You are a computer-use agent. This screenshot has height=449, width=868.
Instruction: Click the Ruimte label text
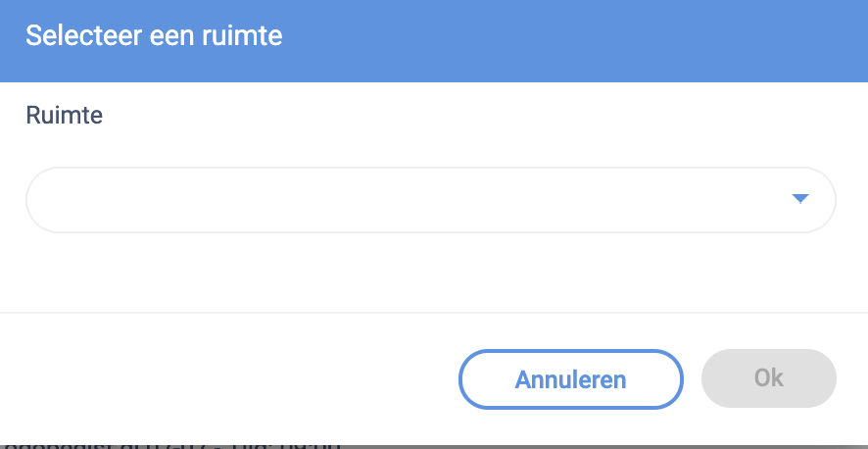(64, 116)
